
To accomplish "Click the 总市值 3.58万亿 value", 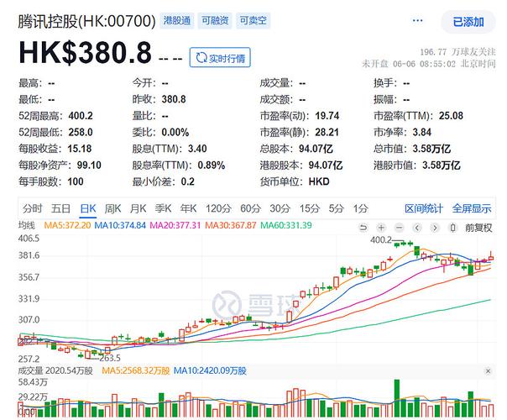I will [431, 149].
